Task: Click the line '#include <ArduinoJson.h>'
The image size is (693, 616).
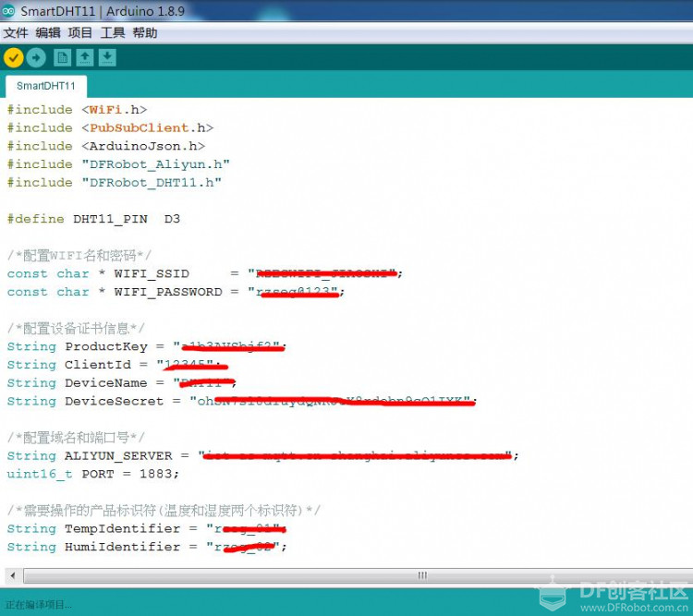Action: [x=106, y=146]
